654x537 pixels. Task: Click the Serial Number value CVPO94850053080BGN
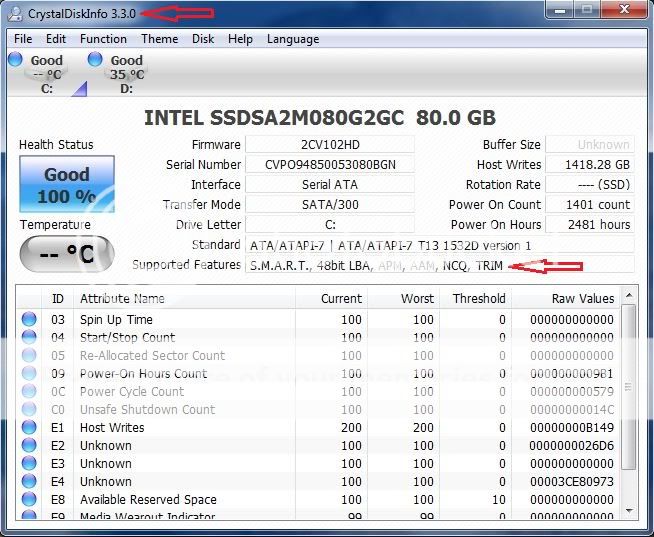pyautogui.click(x=330, y=164)
